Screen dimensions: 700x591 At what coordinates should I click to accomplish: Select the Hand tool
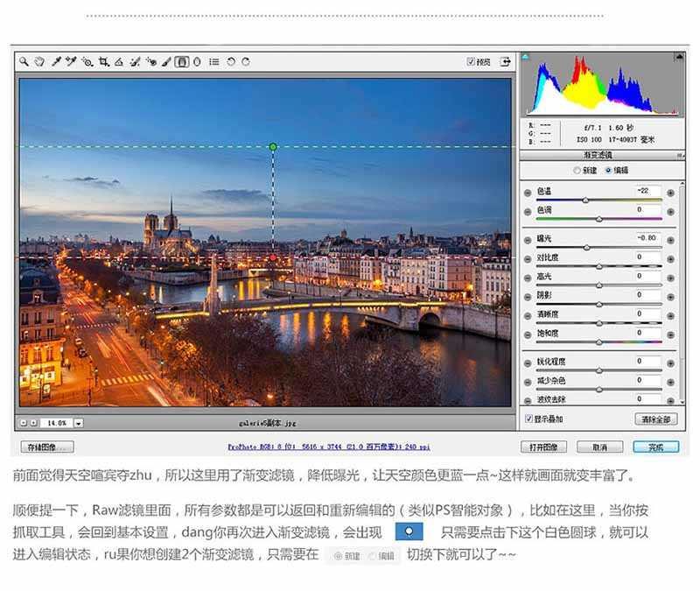(39, 62)
